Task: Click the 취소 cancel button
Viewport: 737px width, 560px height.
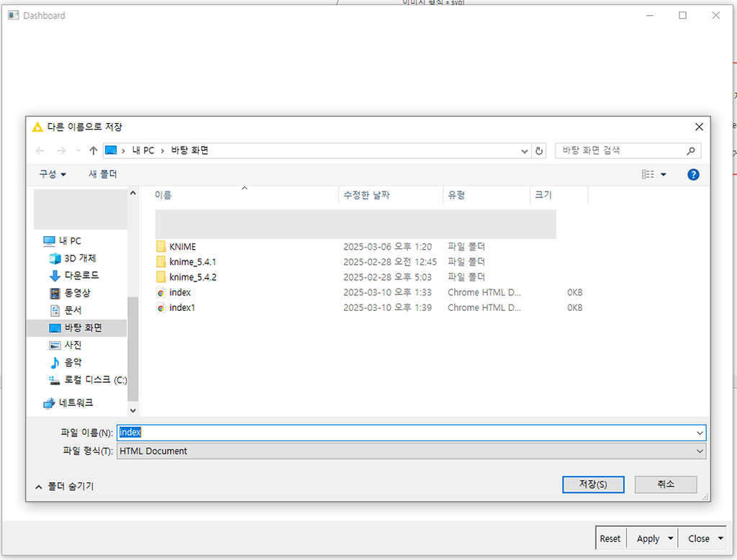Action: coord(665,484)
